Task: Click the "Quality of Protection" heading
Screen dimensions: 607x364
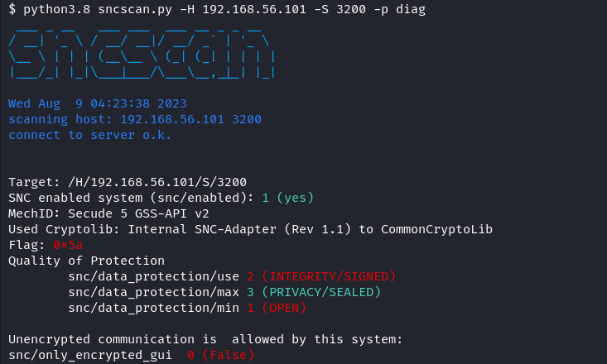Action: tap(86, 261)
